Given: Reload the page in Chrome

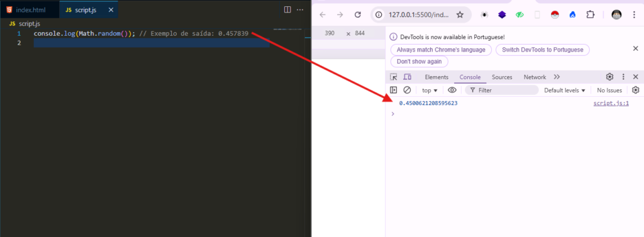Looking at the screenshot, I should coord(357,15).
